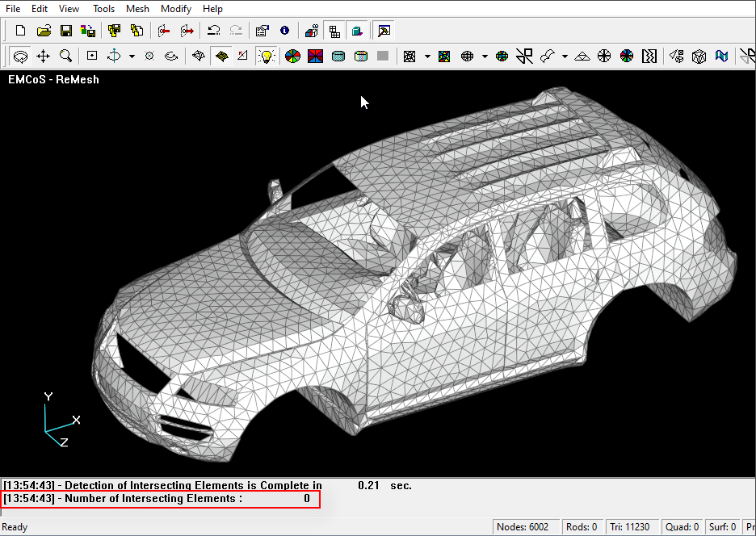Toggle the lighting on the model

[x=267, y=56]
